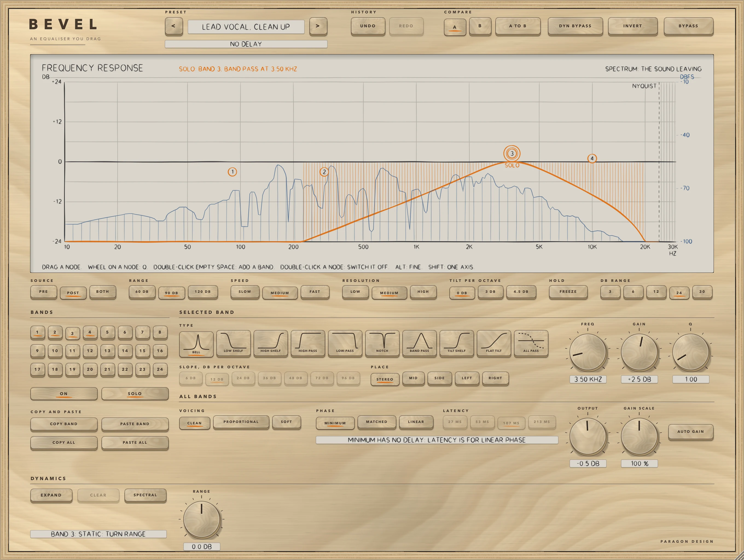The height and width of the screenshot is (560, 744).
Task: Set voicing to PROPORTIONAL
Action: 241,422
